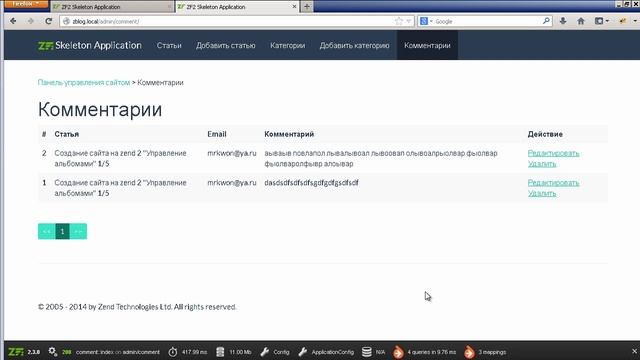640x360 pixels.
Task: Click the database N/A icon
Action: click(x=367, y=352)
